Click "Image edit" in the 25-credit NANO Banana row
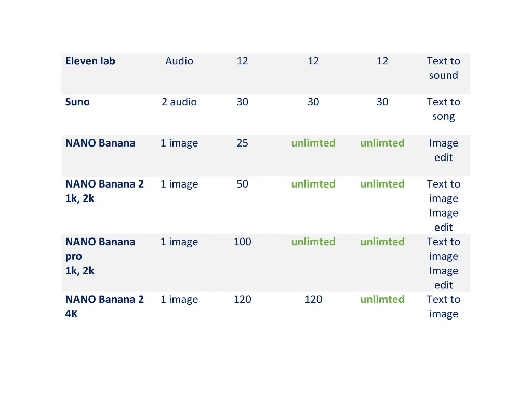This screenshot has height=399, width=532. click(444, 150)
